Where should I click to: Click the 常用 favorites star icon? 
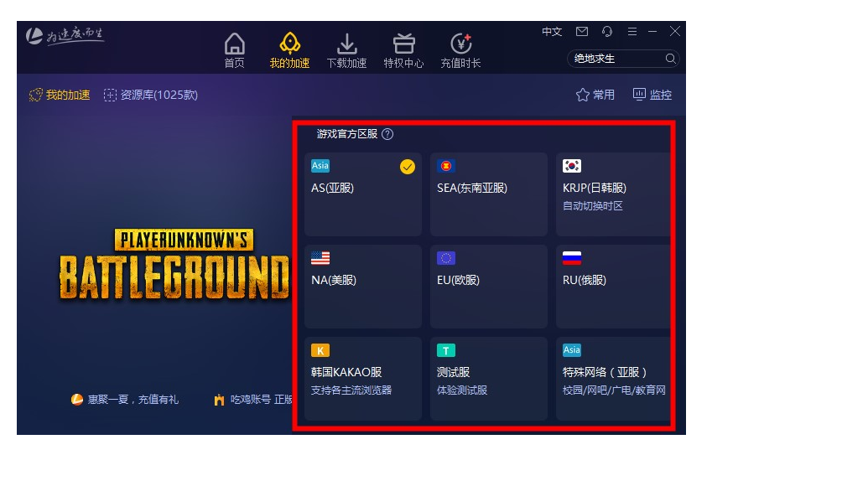(595, 95)
